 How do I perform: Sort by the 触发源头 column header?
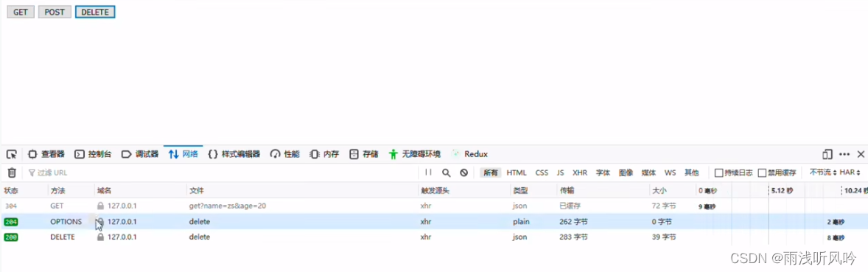coord(435,191)
